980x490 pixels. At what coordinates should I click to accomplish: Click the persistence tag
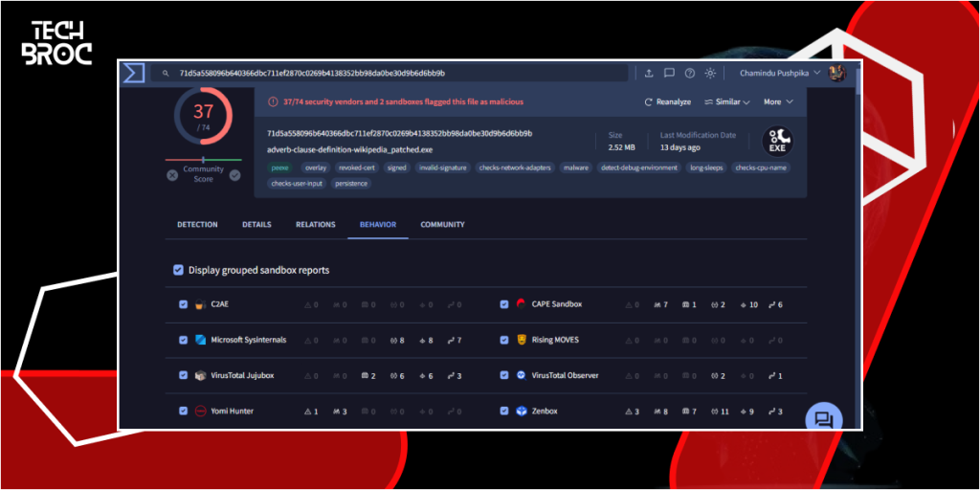pos(352,184)
